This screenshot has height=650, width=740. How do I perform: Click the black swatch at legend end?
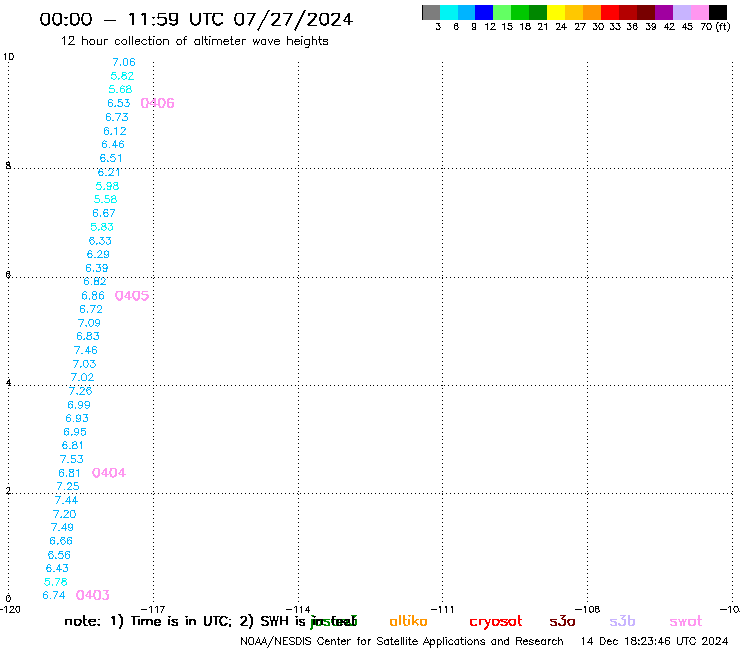(x=718, y=12)
